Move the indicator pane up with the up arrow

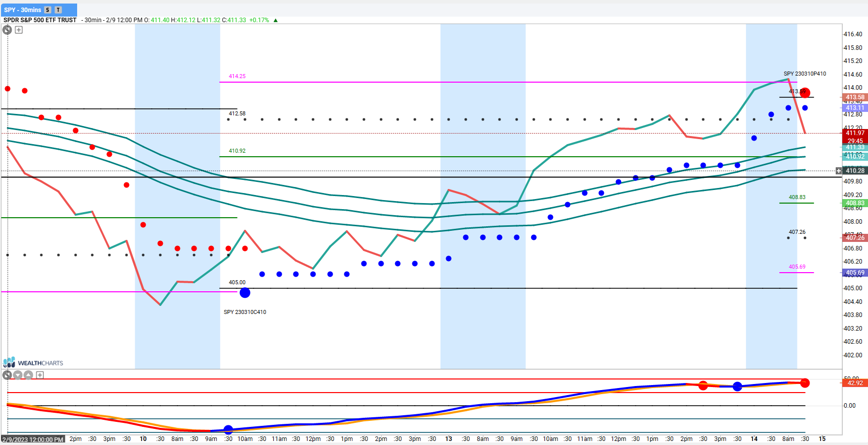(28, 375)
